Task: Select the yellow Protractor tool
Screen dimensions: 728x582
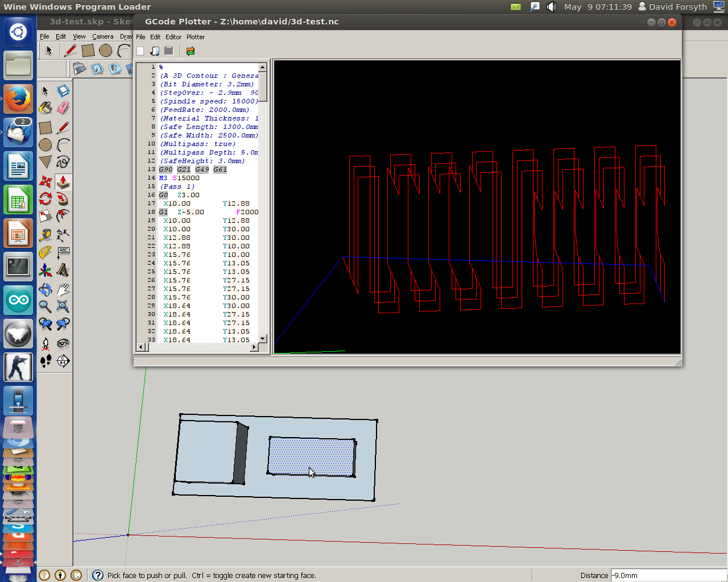Action: point(45,252)
